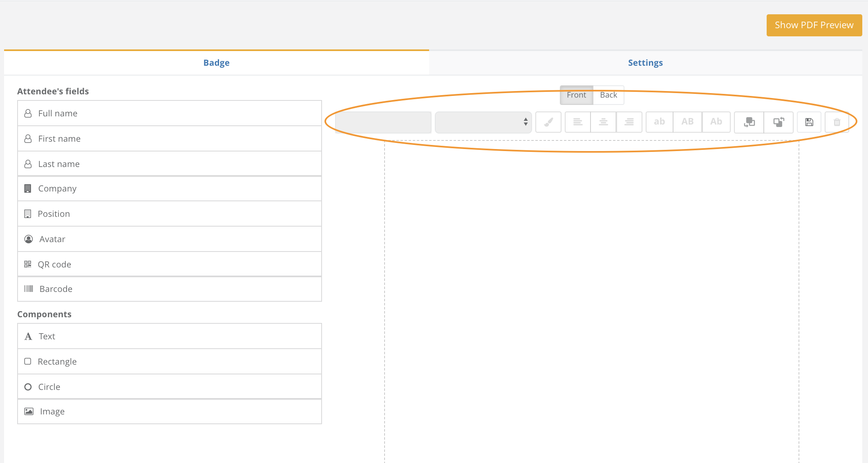
Task: Add the First name field
Action: [170, 139]
